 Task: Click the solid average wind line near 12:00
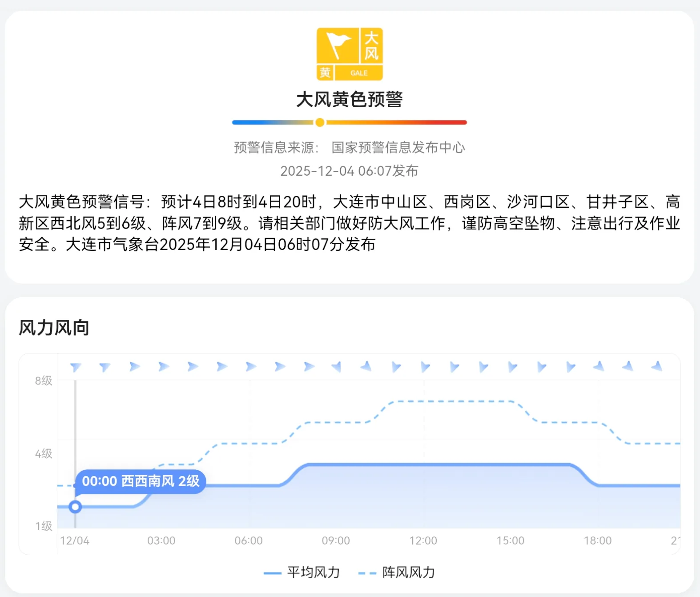423,465
